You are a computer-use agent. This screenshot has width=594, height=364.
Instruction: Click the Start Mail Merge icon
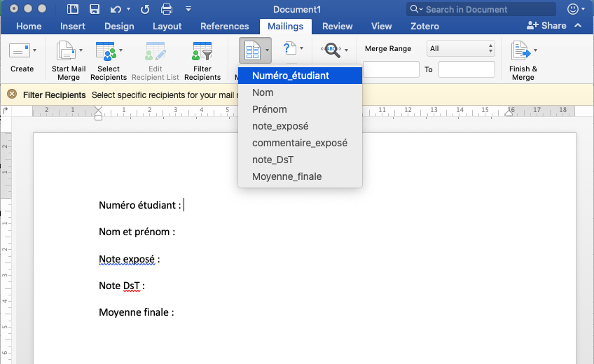(x=67, y=50)
